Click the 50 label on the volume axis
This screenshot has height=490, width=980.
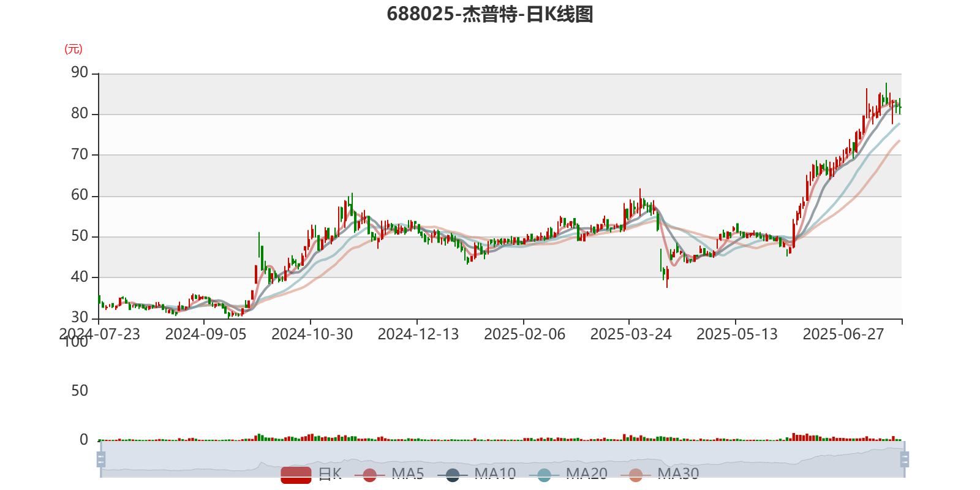point(80,391)
